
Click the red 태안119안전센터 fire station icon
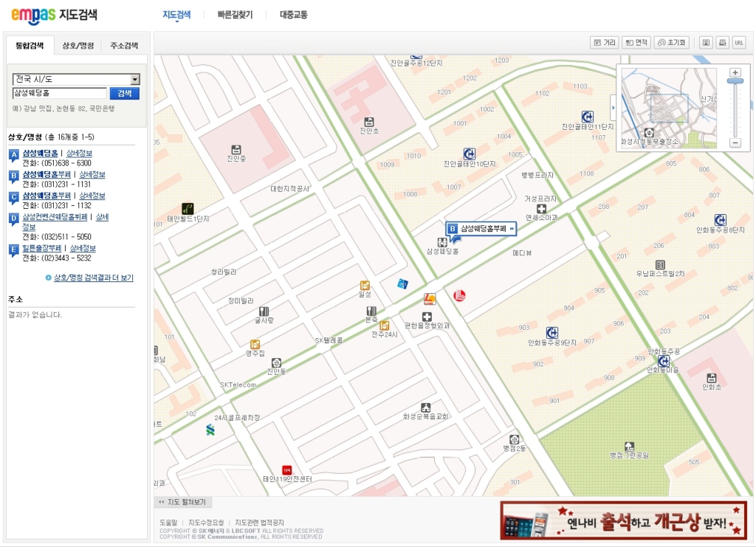287,470
